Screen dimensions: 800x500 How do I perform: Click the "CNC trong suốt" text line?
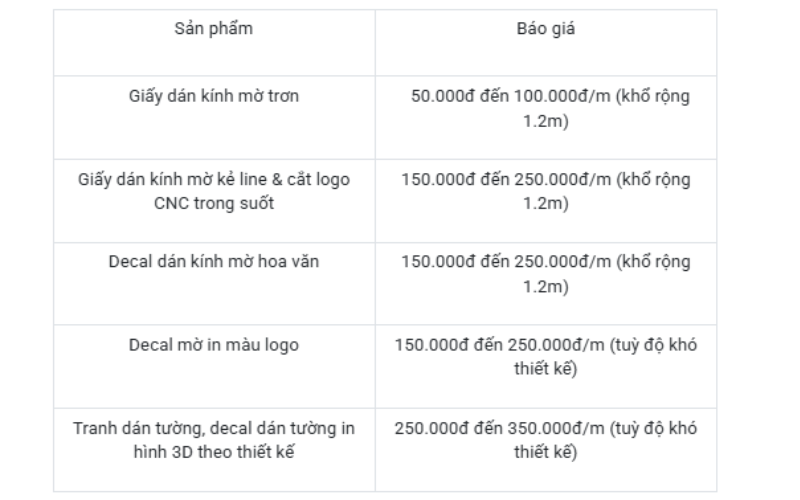(214, 204)
